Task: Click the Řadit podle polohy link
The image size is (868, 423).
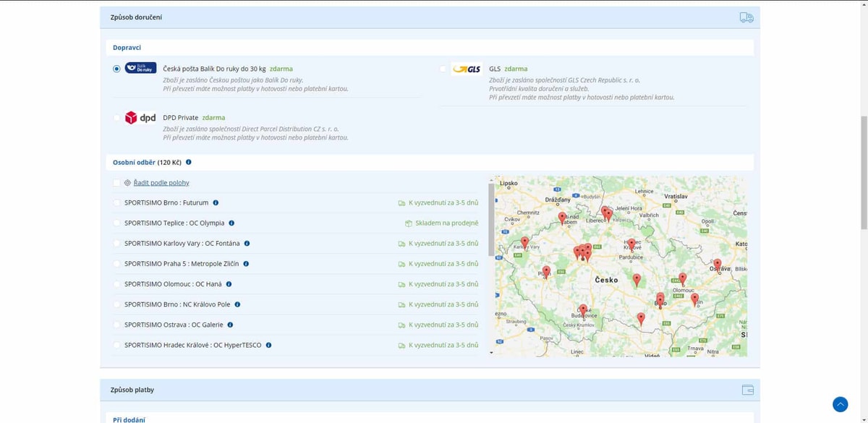Action: pos(161,183)
